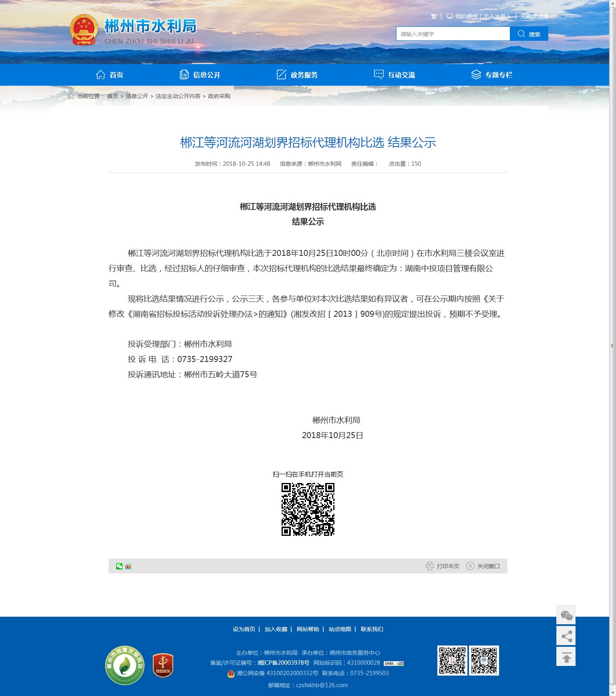Click the 关闭窗口 close window link
Image resolution: width=616 pixels, height=696 pixels.
point(489,566)
